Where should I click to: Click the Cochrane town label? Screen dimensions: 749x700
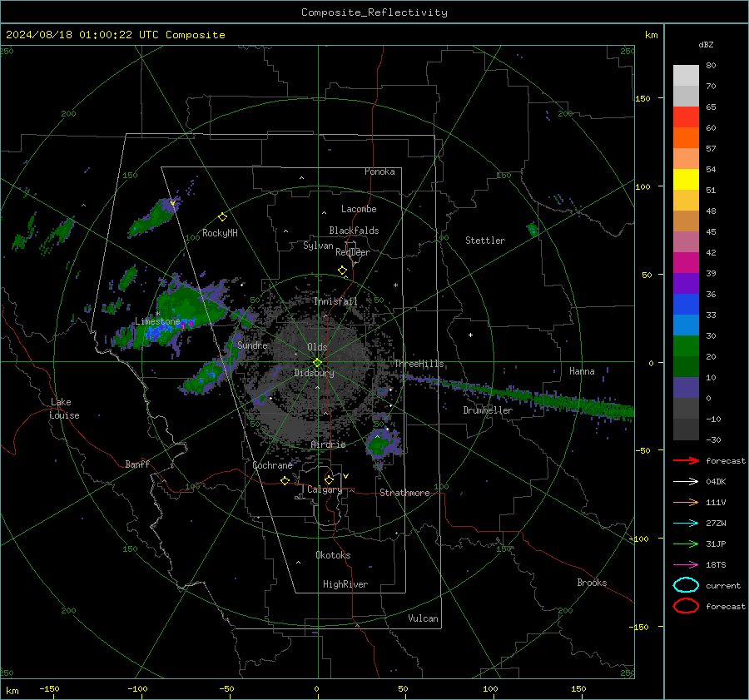click(x=272, y=465)
